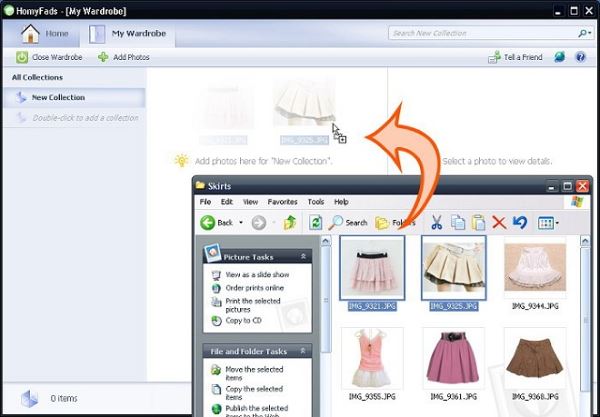This screenshot has width=600, height=417.
Task: Focus the Search New Collection field
Action: coord(482,33)
